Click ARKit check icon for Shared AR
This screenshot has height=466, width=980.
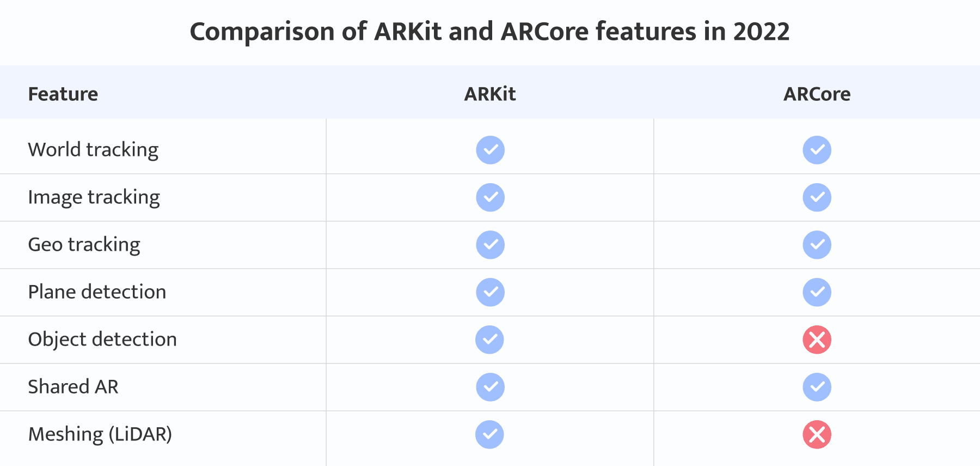490,387
